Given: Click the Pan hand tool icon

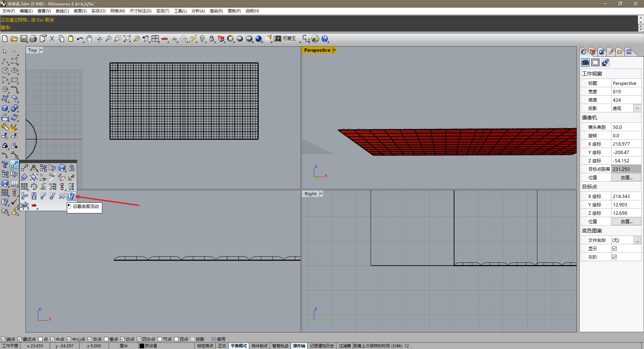Looking at the screenshot, I should 89,39.
